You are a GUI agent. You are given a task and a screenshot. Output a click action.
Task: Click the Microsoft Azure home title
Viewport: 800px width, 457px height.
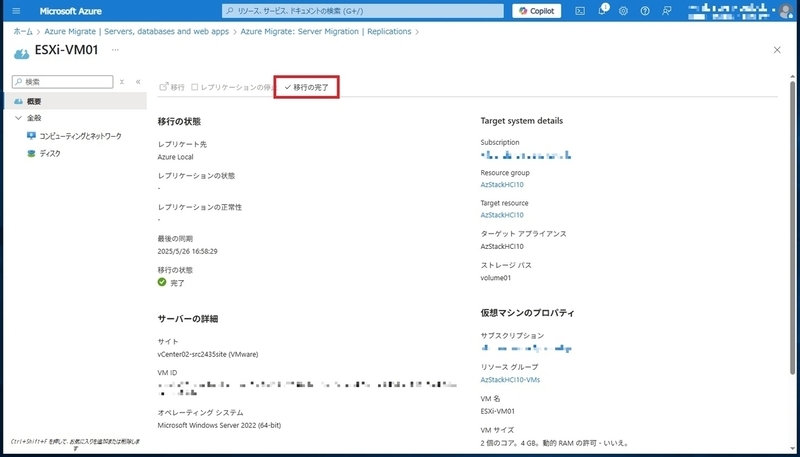click(70, 11)
